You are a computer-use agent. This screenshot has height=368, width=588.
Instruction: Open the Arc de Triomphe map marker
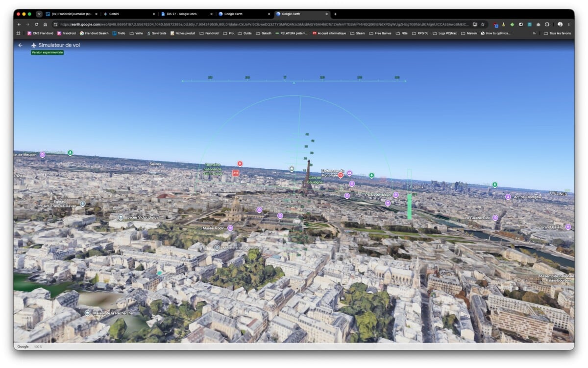click(508, 197)
